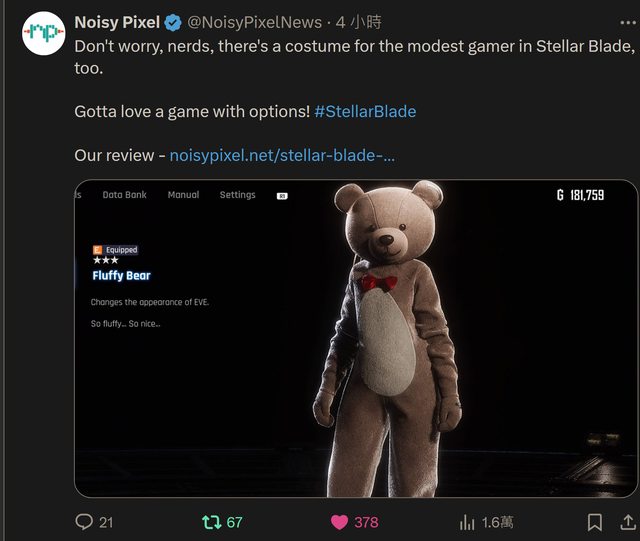Bookmark this Noisy Pixel tweet

(x=594, y=521)
